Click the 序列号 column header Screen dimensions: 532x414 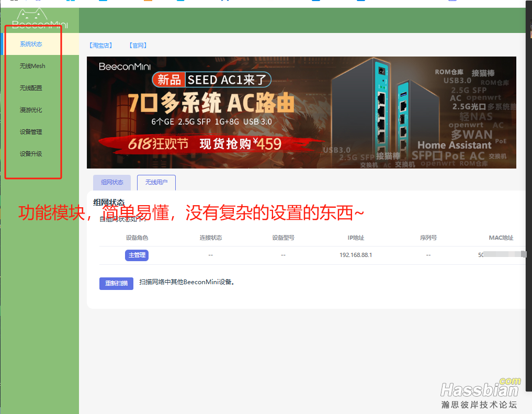coord(428,238)
